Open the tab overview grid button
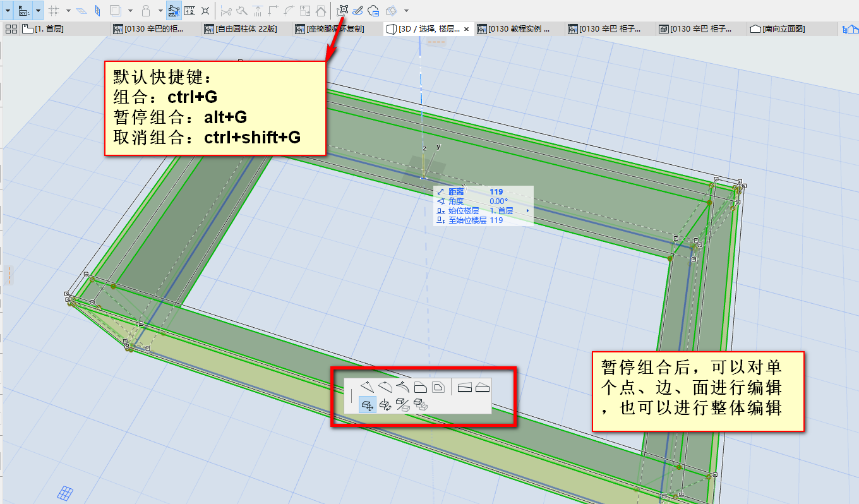 pos(11,29)
